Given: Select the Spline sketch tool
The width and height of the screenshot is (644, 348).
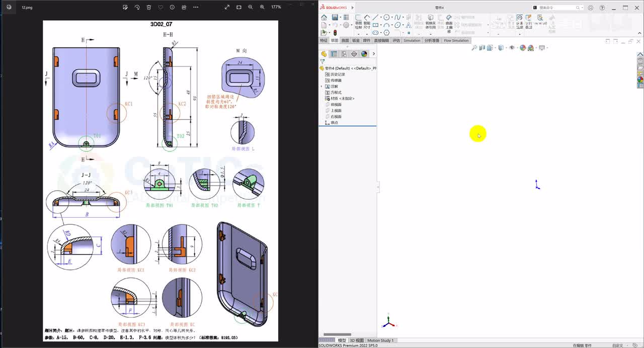Looking at the screenshot, I should pos(397,17).
